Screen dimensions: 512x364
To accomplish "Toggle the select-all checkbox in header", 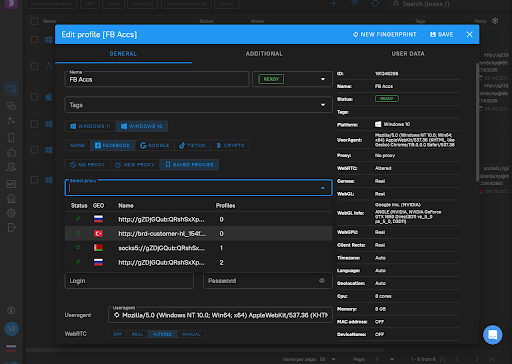I will (34, 21).
